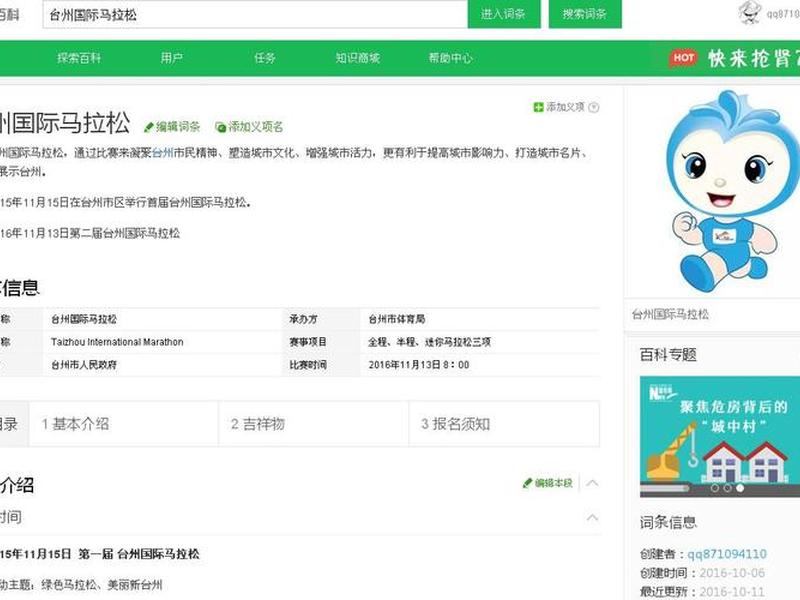Image resolution: width=800 pixels, height=600 pixels.
Task: Open the 聚焦危房背后的城中村 topic banner
Action: point(719,436)
